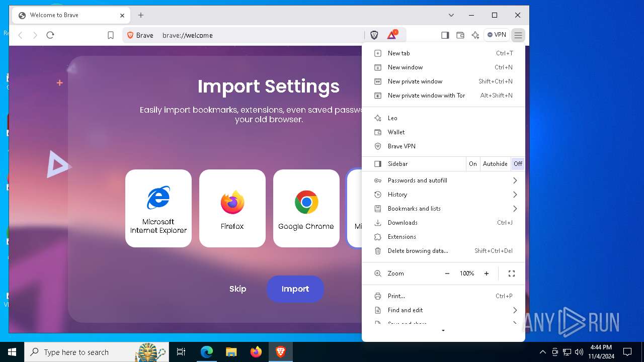Viewport: 644px width, 362px height.
Task: Select the Firefox import card
Action: [232, 208]
